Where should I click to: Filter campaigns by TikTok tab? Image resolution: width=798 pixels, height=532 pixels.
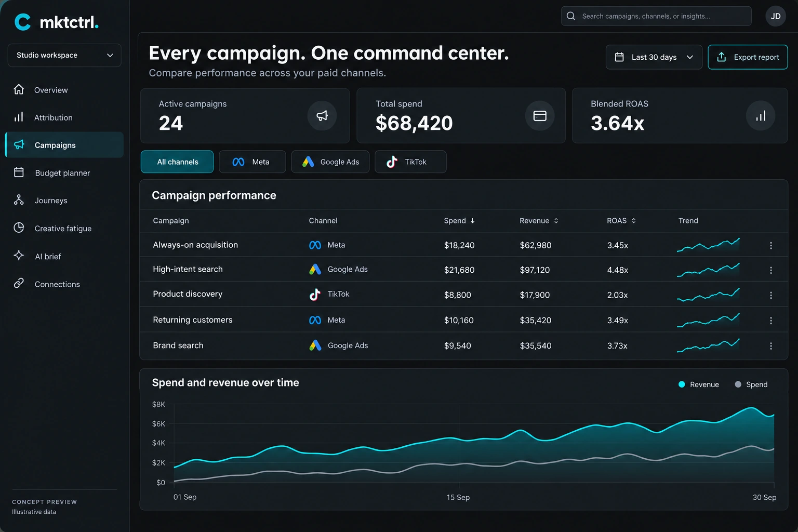[x=410, y=162]
